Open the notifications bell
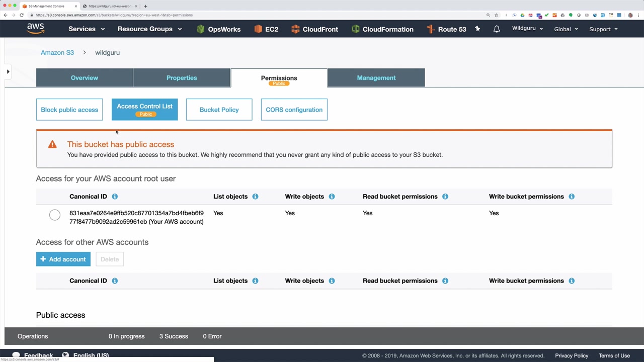644x362 pixels. pos(497,29)
